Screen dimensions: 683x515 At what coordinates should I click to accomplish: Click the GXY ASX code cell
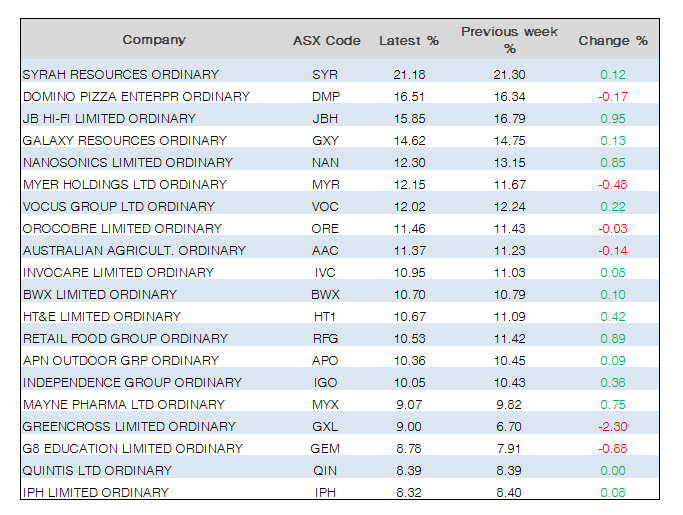coord(325,141)
